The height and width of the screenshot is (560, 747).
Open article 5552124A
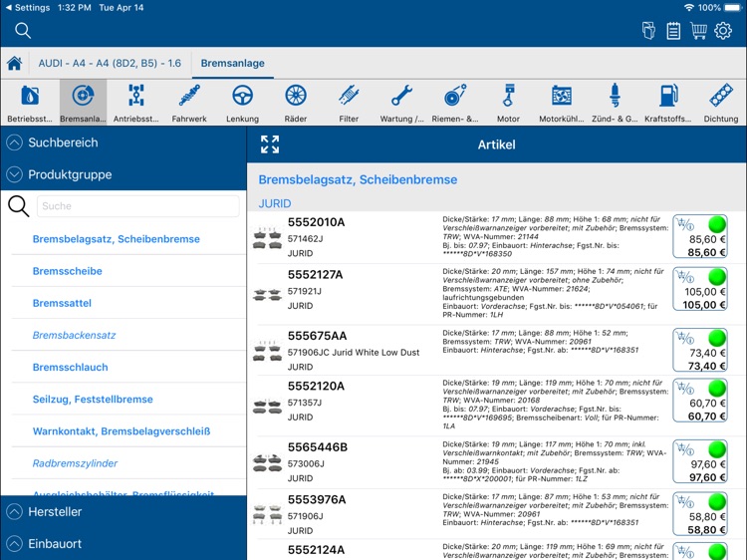pos(317,550)
